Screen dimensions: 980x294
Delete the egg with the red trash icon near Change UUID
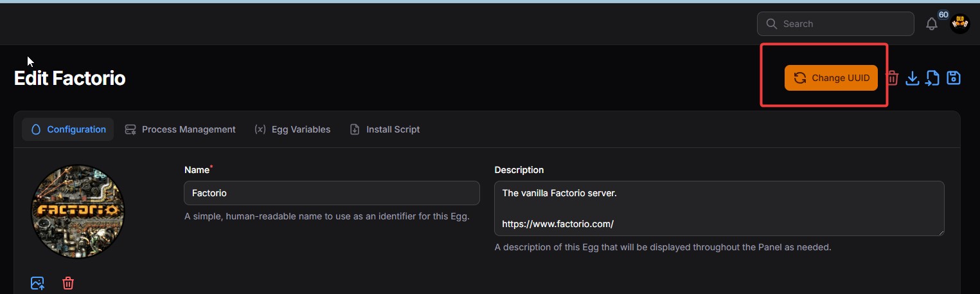coord(892,78)
